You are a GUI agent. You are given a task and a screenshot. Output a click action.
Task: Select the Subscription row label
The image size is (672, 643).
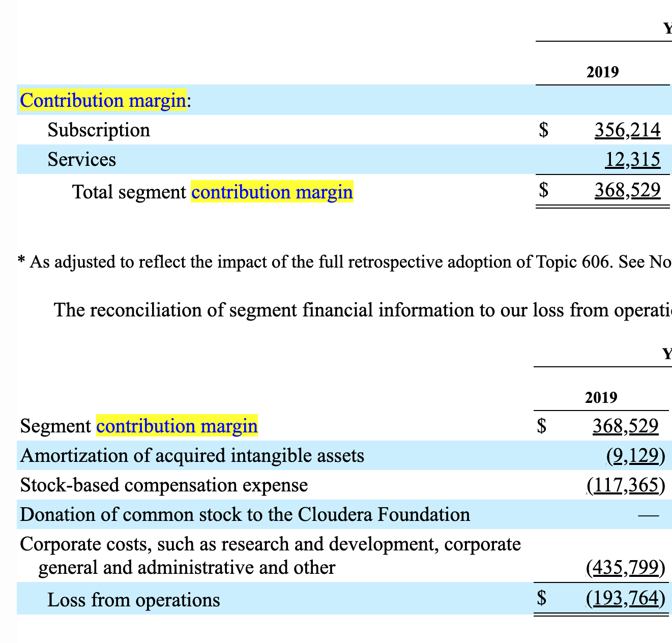(x=99, y=130)
